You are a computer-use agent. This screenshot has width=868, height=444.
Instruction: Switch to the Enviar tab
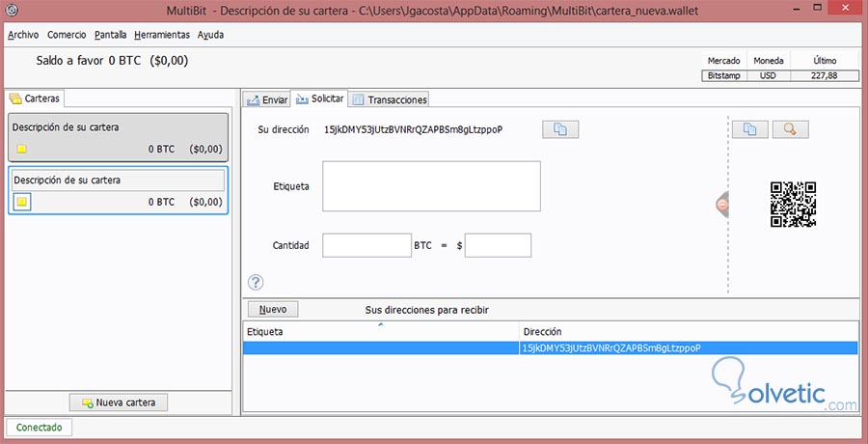[267, 99]
